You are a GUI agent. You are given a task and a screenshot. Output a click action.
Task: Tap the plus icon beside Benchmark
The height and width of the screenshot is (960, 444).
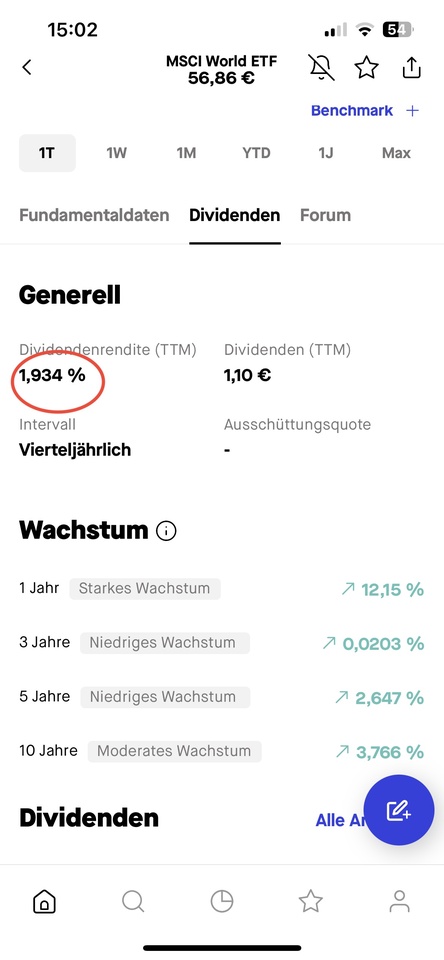pyautogui.click(x=413, y=111)
